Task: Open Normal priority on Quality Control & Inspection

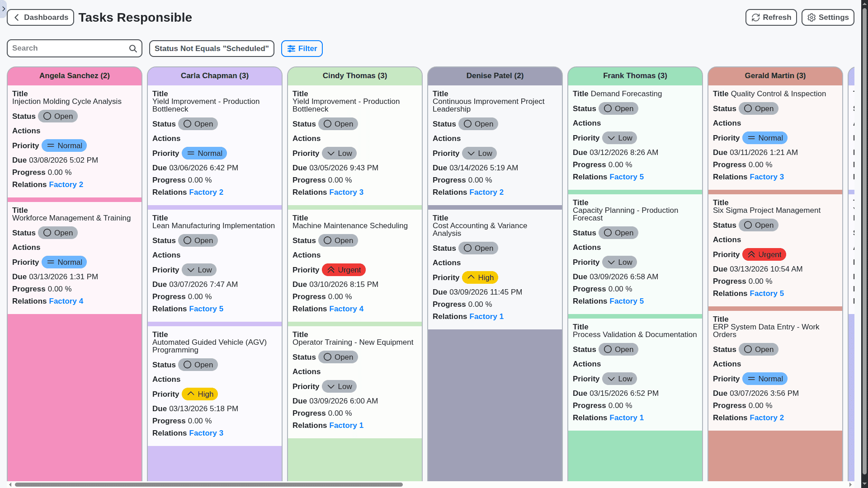Action: click(764, 138)
